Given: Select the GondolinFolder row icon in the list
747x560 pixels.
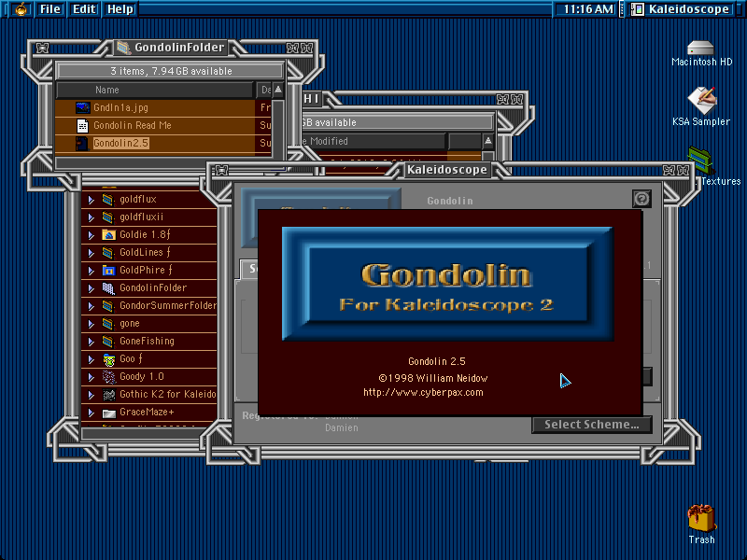Looking at the screenshot, I should [x=108, y=288].
